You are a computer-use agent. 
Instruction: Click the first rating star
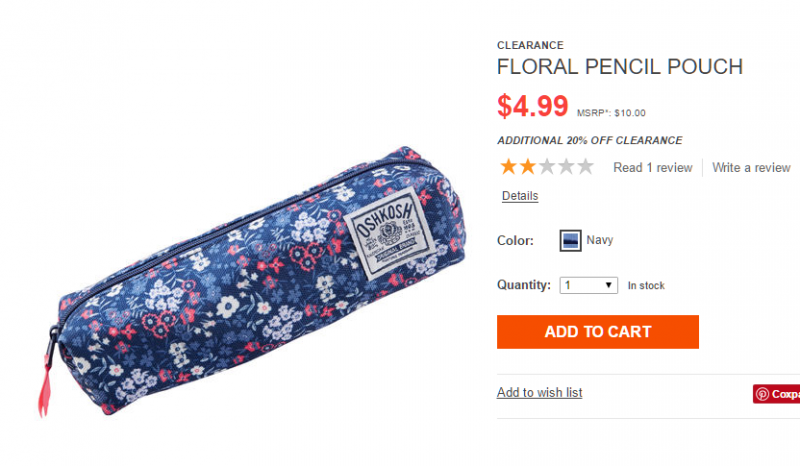tap(508, 167)
